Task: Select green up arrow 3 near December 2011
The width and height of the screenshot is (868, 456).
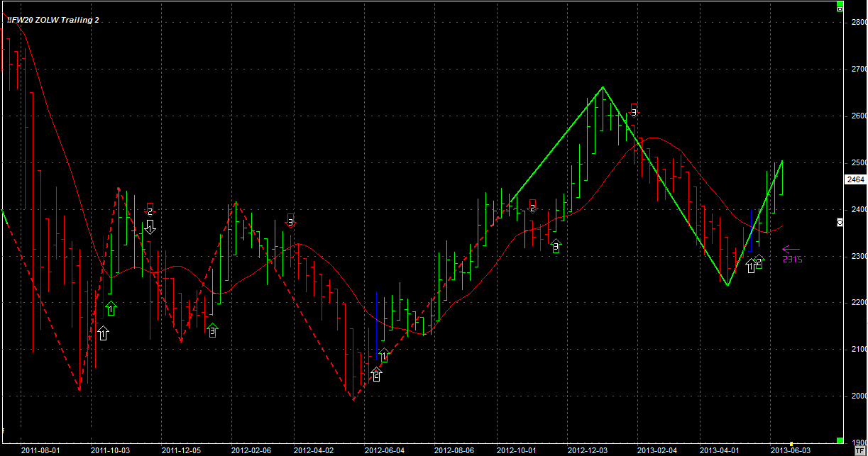Action: (x=212, y=330)
